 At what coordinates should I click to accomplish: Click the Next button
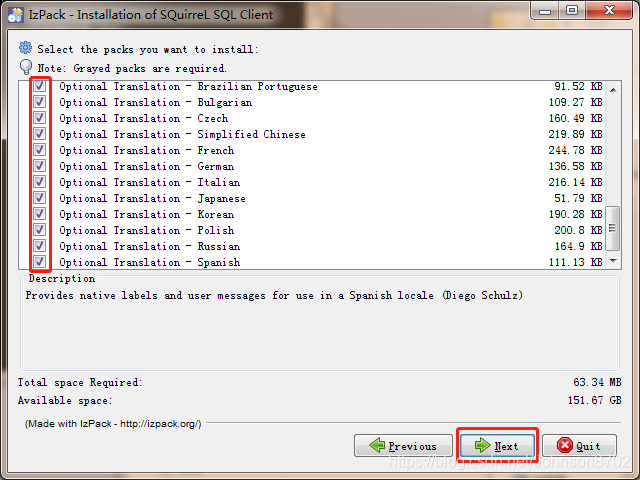pos(497,446)
